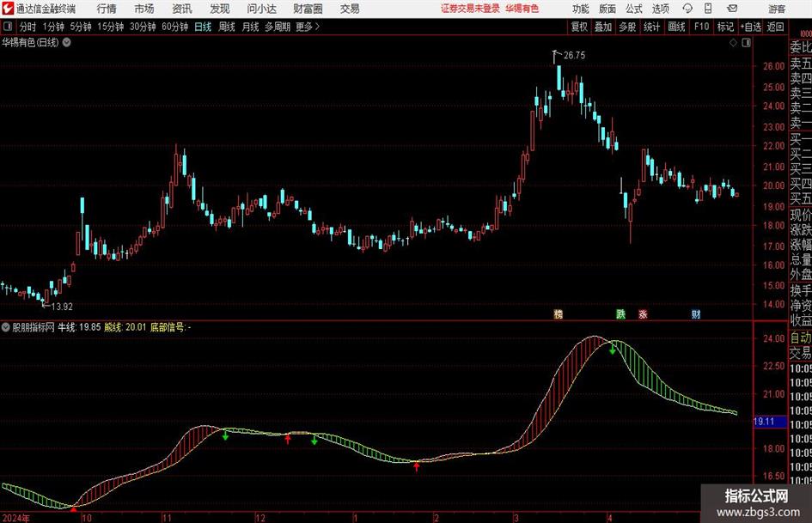Click the diamond icon at chart top-right

[733, 43]
